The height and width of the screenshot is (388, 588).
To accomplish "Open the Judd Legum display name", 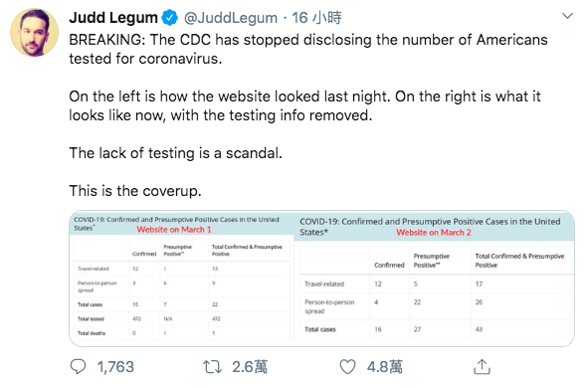I will click(113, 18).
